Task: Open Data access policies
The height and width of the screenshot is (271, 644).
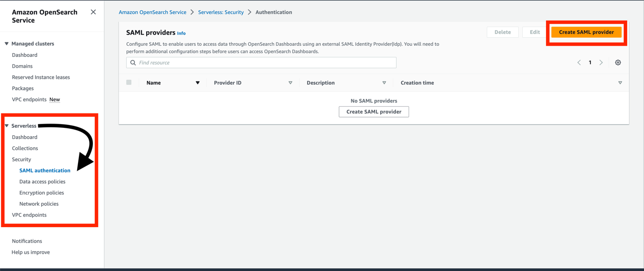Action: [42, 182]
